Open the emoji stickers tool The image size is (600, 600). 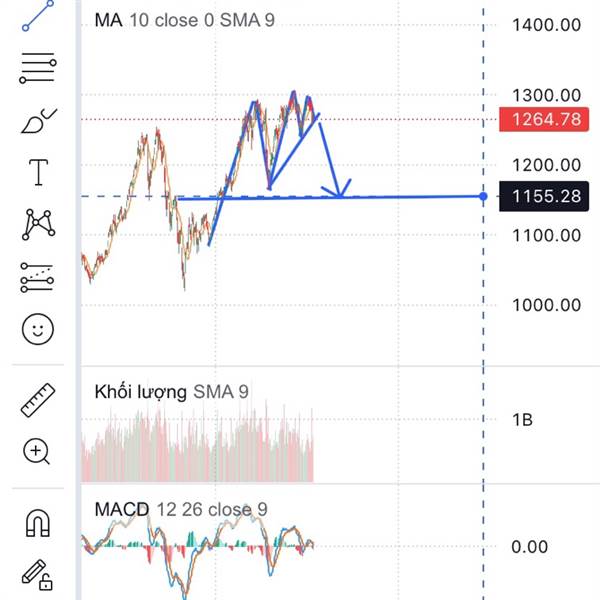click(x=38, y=329)
